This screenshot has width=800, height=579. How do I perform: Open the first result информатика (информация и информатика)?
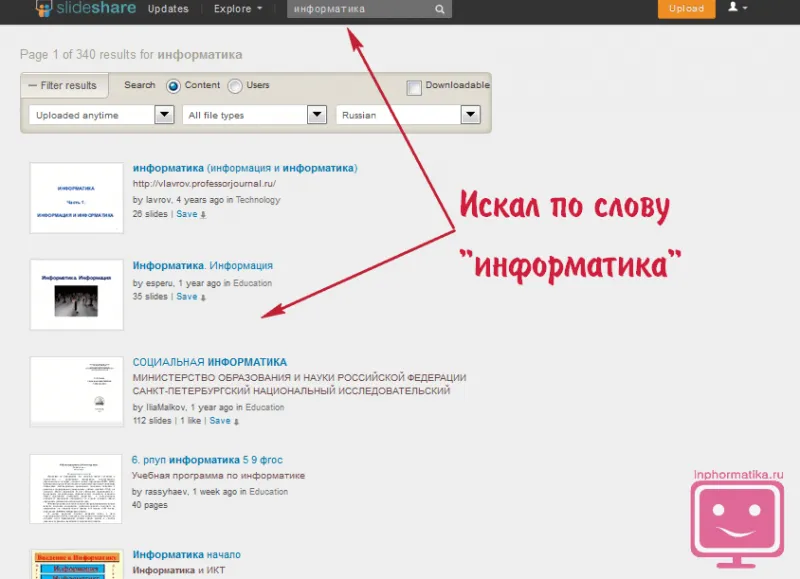[245, 168]
